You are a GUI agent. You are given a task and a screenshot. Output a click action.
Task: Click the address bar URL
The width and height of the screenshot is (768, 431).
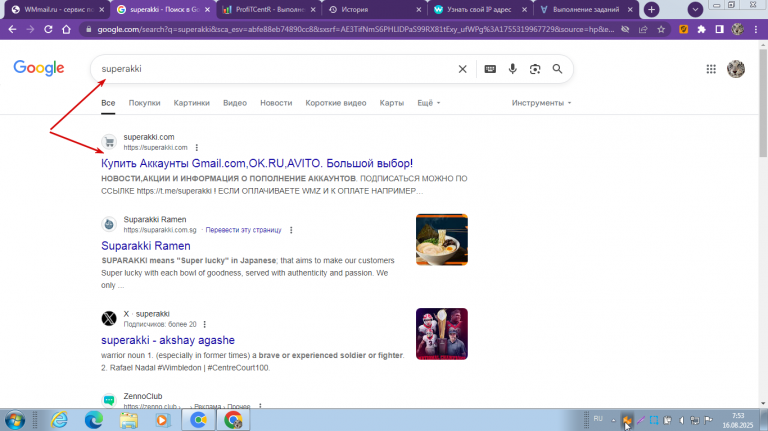click(356, 29)
